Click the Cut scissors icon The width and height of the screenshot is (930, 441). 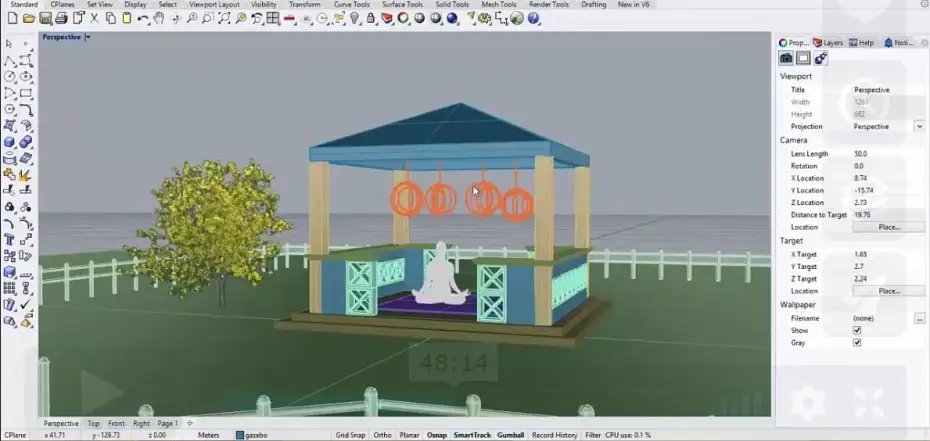click(x=94, y=18)
